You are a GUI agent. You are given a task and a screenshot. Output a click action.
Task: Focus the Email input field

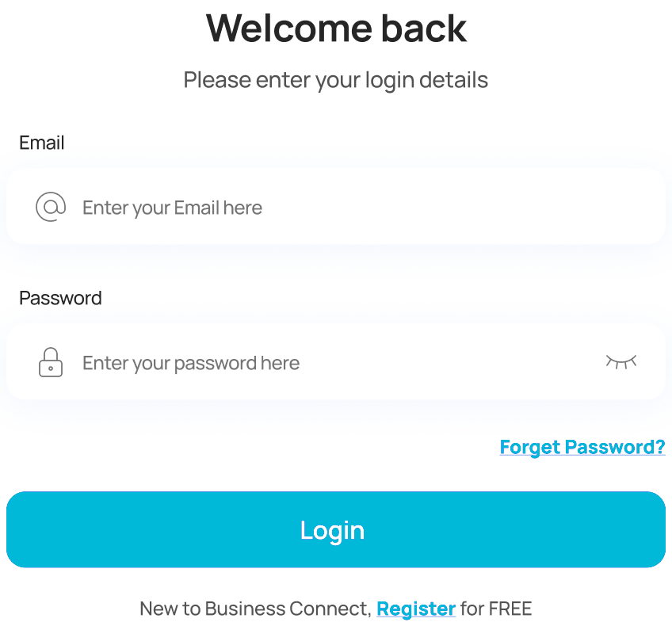(x=335, y=207)
